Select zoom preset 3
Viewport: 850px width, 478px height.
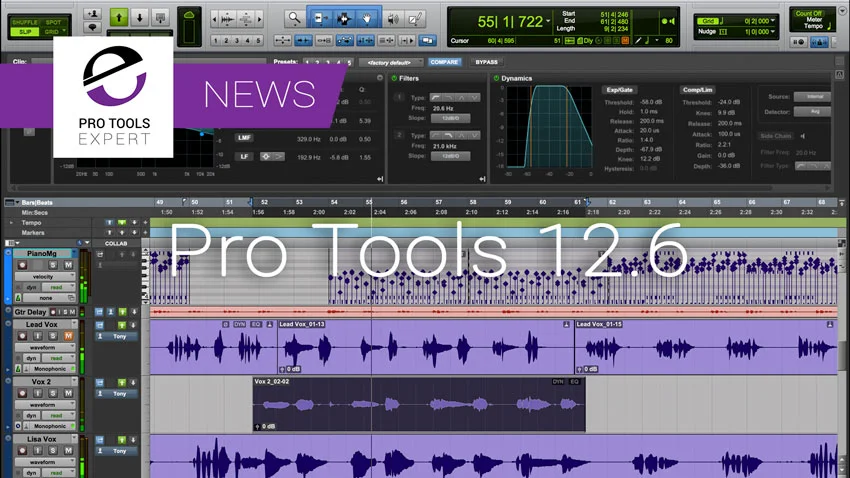tap(237, 40)
